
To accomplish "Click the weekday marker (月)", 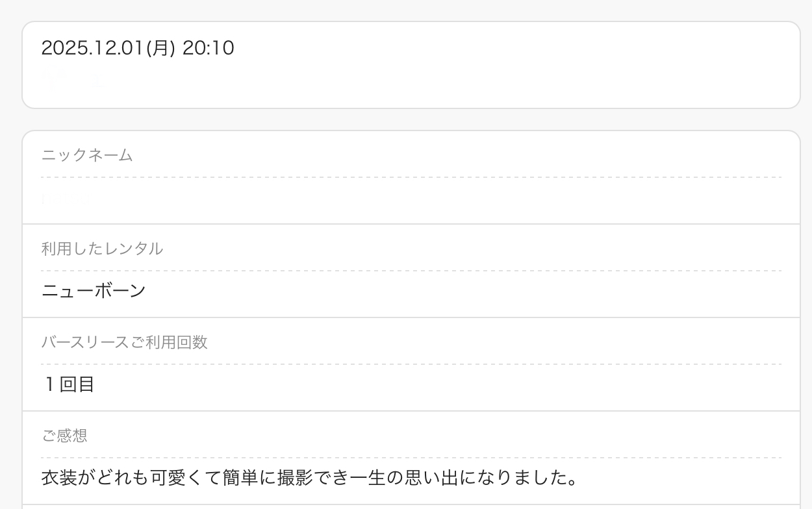I will coord(161,48).
